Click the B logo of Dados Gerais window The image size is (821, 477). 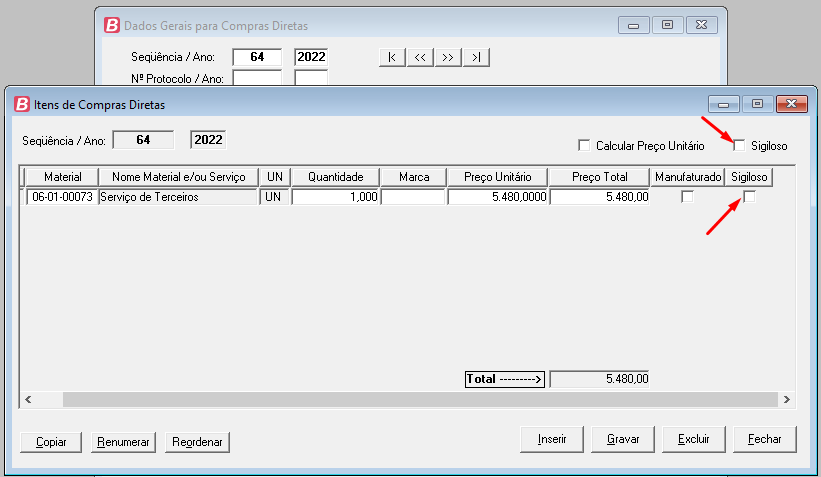(112, 25)
